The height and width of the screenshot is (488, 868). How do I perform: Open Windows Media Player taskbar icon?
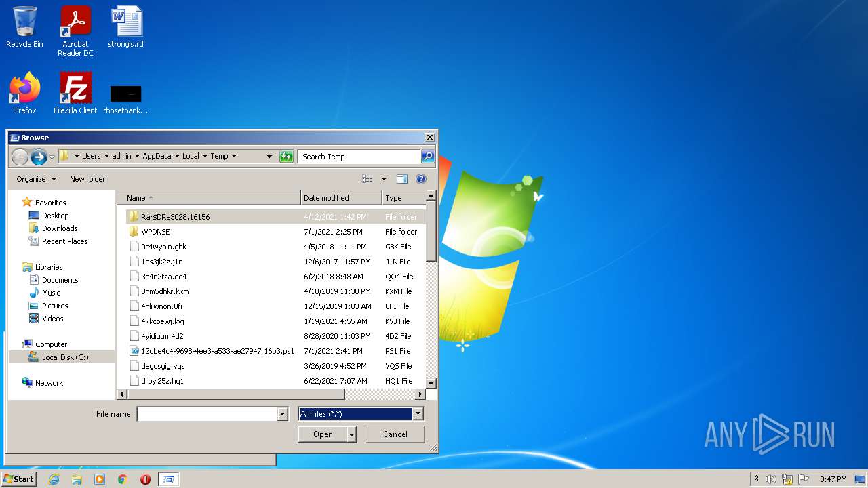click(100, 479)
